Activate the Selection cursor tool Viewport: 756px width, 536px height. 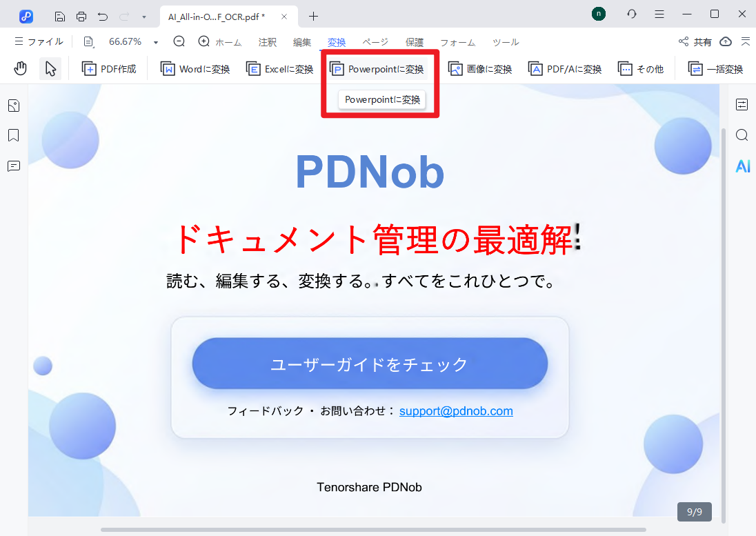pos(50,68)
